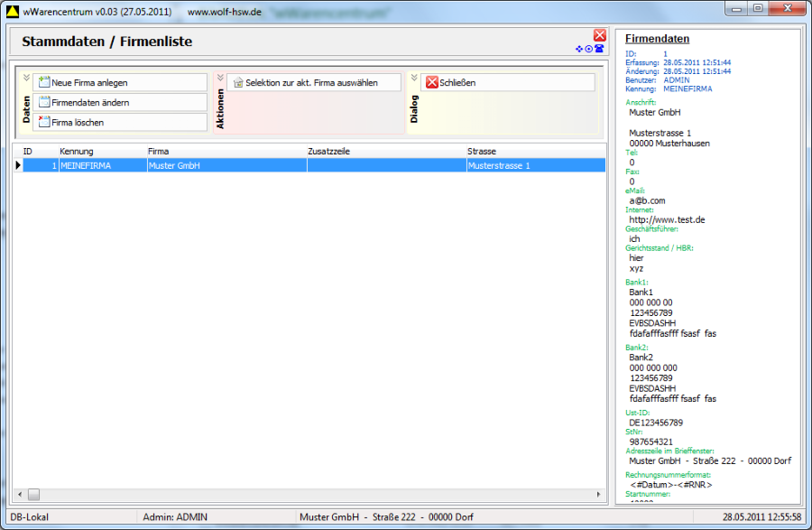The width and height of the screenshot is (812, 530).
Task: Collapse the Daten group chevron
Action: [x=26, y=78]
